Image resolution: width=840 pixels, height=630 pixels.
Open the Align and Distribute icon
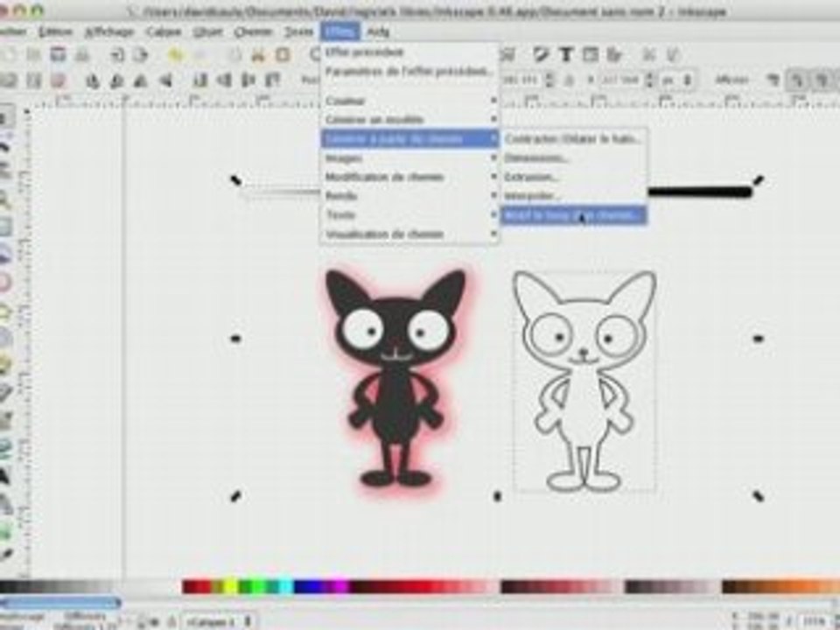coord(614,54)
